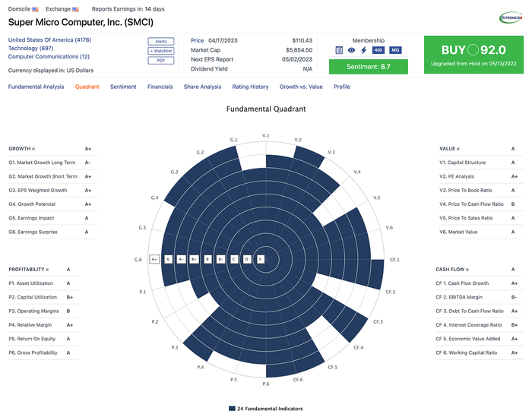Switch to the Sentiment tab
The width and height of the screenshot is (532, 414).
123,87
